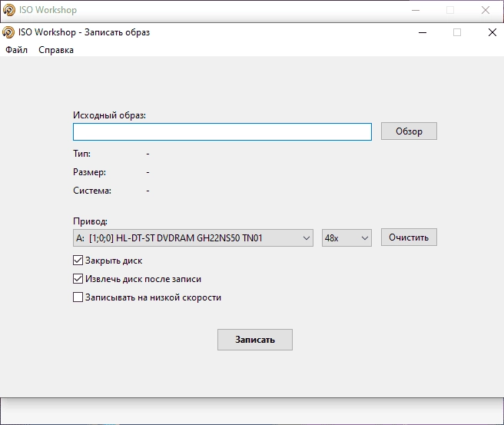Screen dimensions: 504x425
Task: Click the Исходный образ input field
Action: click(222, 131)
